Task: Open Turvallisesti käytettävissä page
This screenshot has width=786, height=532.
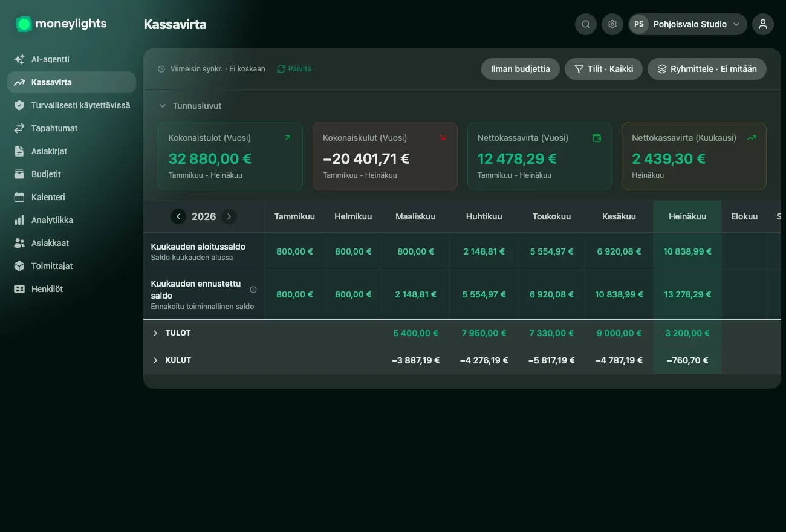Action: coord(71,105)
